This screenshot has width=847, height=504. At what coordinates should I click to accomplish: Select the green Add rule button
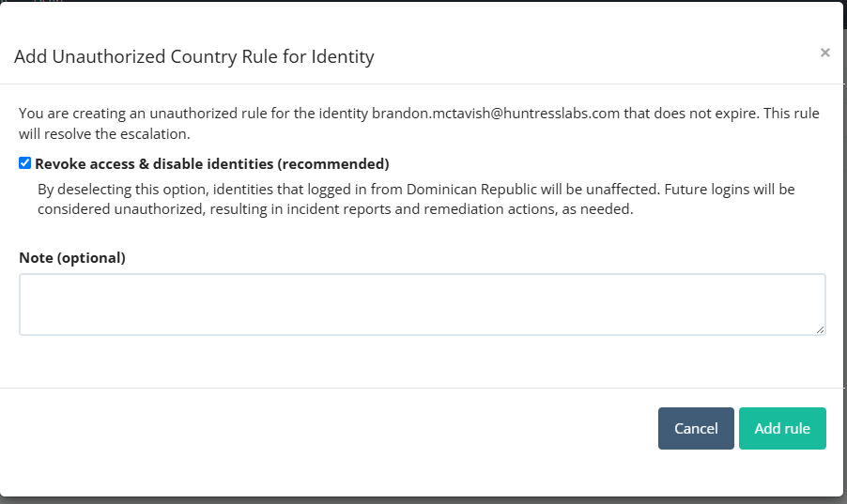point(782,428)
